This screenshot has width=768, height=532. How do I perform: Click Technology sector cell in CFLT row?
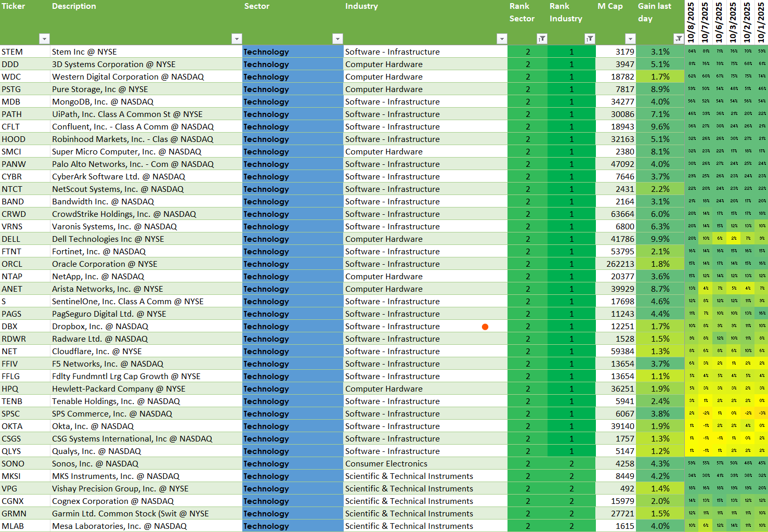coord(293,126)
